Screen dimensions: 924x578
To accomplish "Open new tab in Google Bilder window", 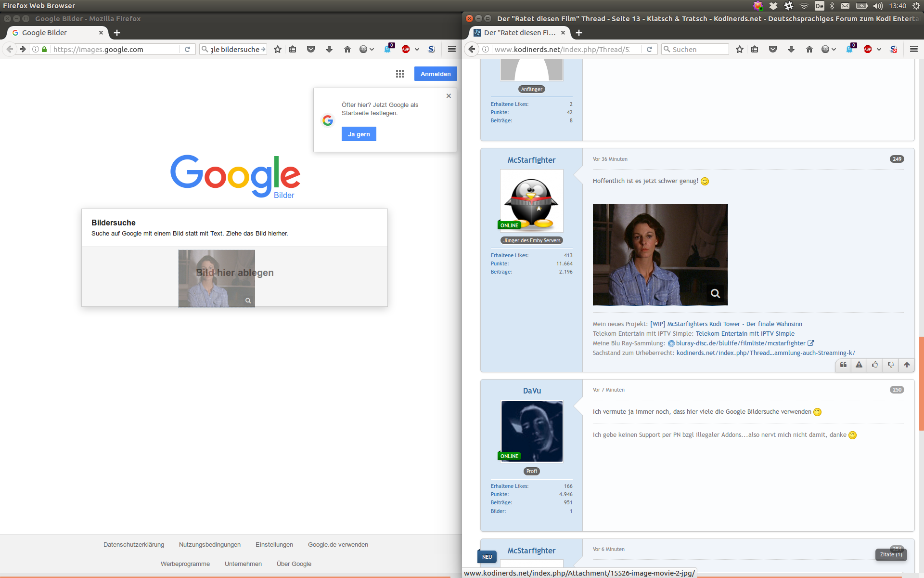I will coord(117,33).
